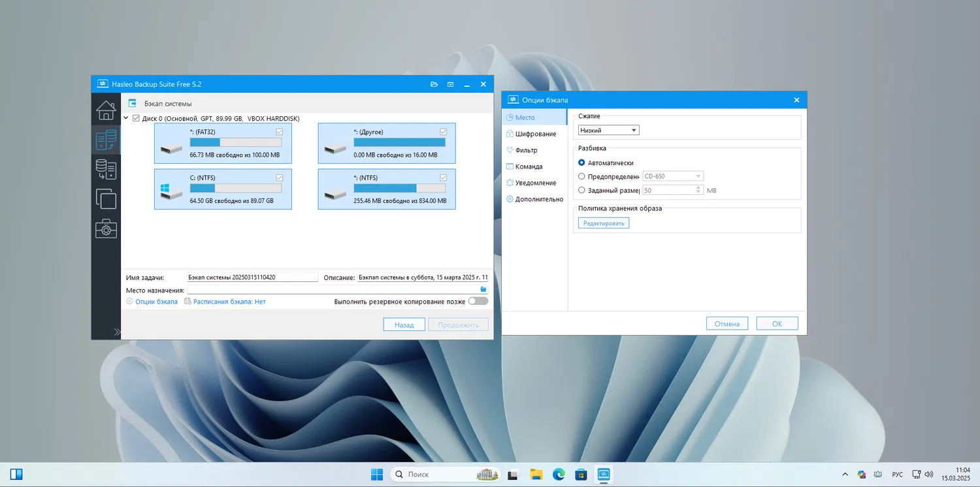Switch to the Уведомление tab

point(535,183)
